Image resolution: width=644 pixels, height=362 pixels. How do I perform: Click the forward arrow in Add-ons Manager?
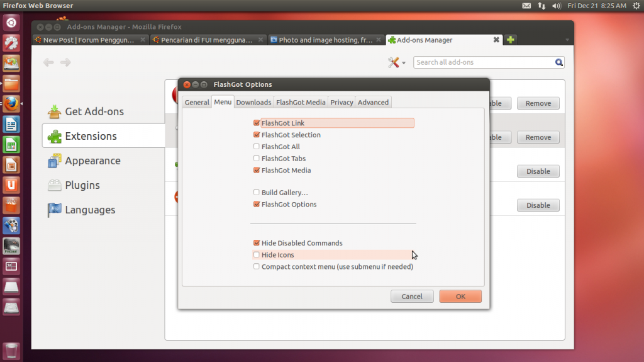[x=65, y=62]
